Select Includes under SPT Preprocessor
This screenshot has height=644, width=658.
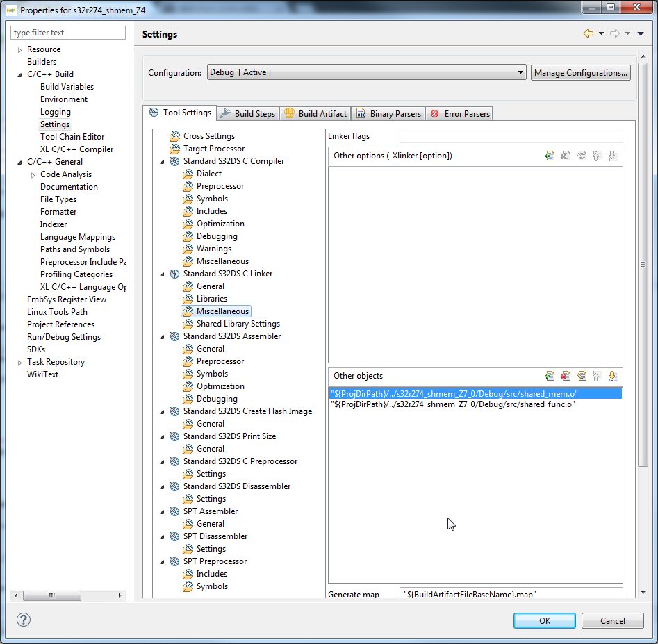click(211, 574)
